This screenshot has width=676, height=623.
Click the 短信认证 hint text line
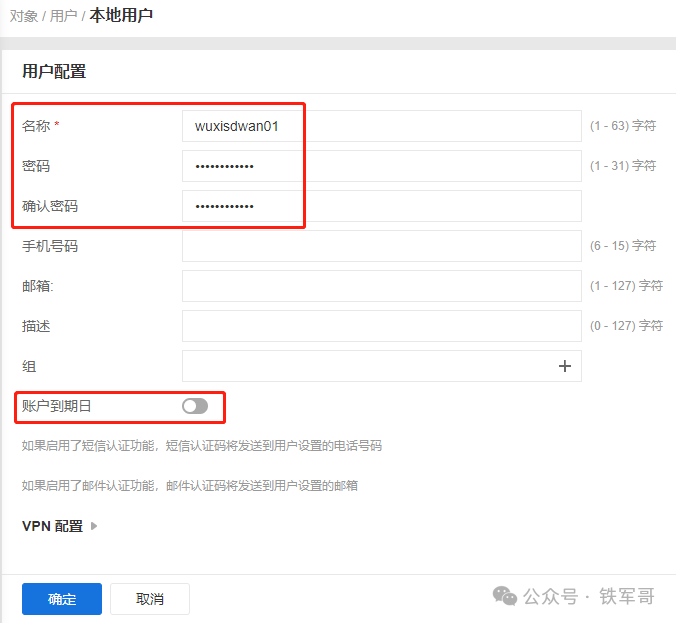[202, 446]
